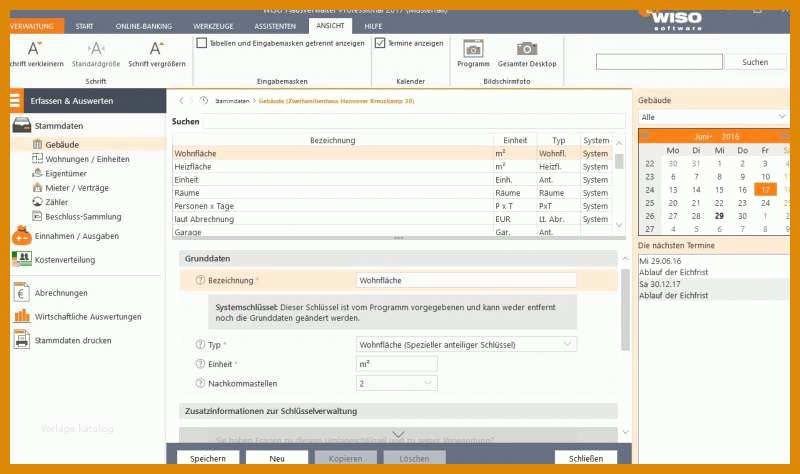Image resolution: width=800 pixels, height=474 pixels.
Task: Open appointment Sa 30.12.17
Action: point(713,289)
